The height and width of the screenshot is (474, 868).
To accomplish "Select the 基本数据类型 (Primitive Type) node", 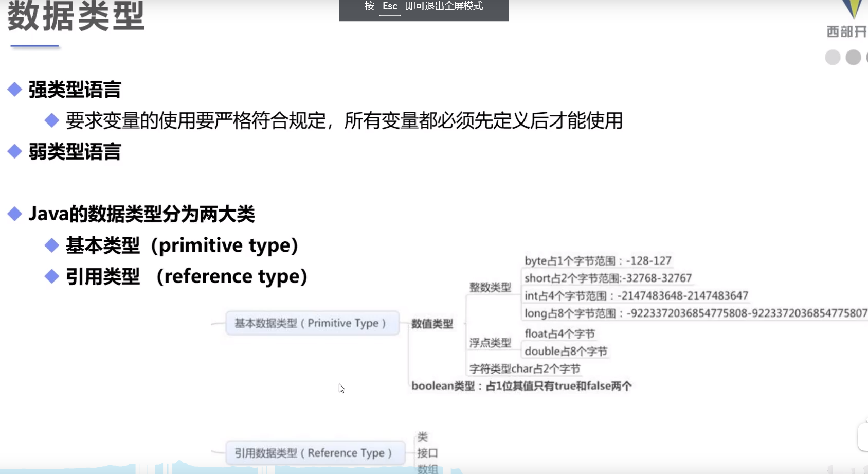I will [x=312, y=323].
